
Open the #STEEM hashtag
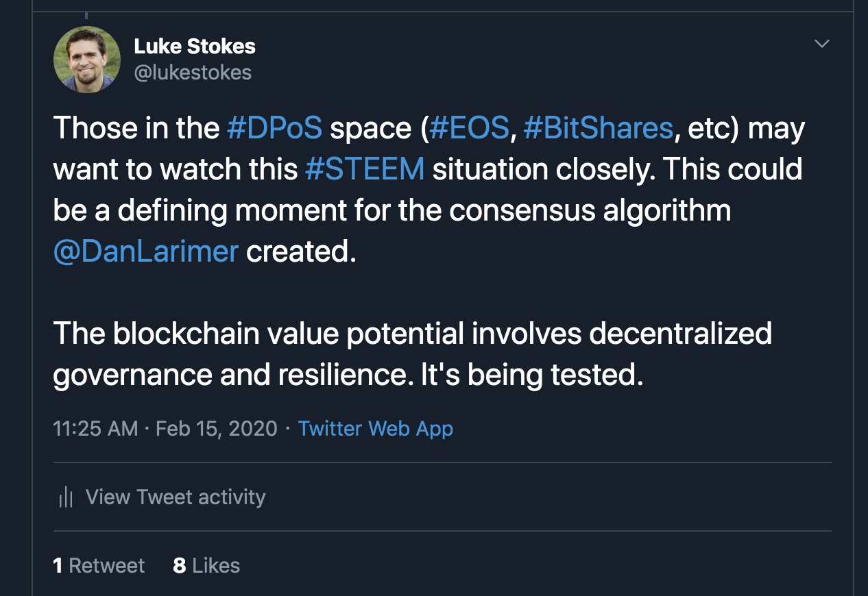tap(364, 170)
